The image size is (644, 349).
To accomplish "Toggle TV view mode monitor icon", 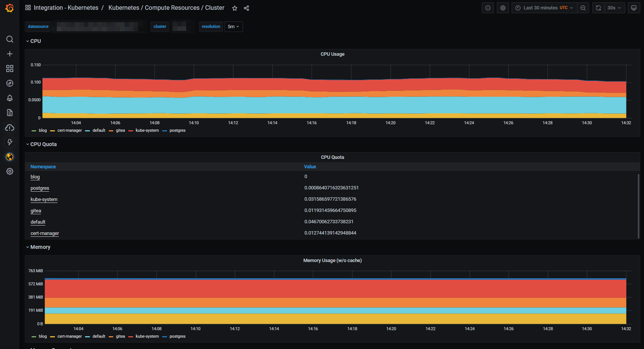I will 634,8.
